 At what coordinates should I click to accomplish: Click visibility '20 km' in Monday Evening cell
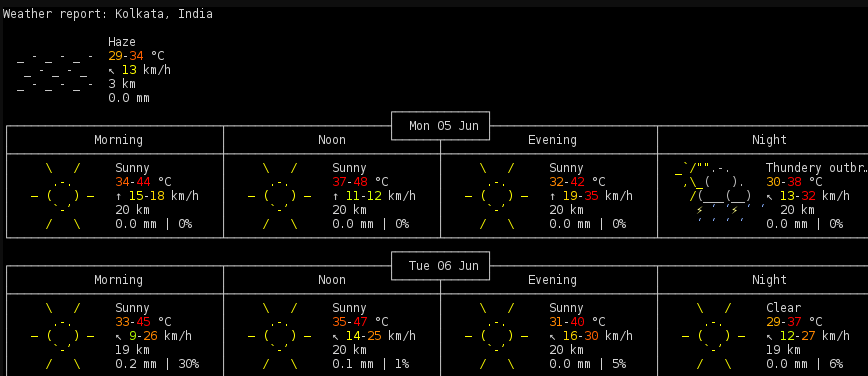(x=566, y=210)
